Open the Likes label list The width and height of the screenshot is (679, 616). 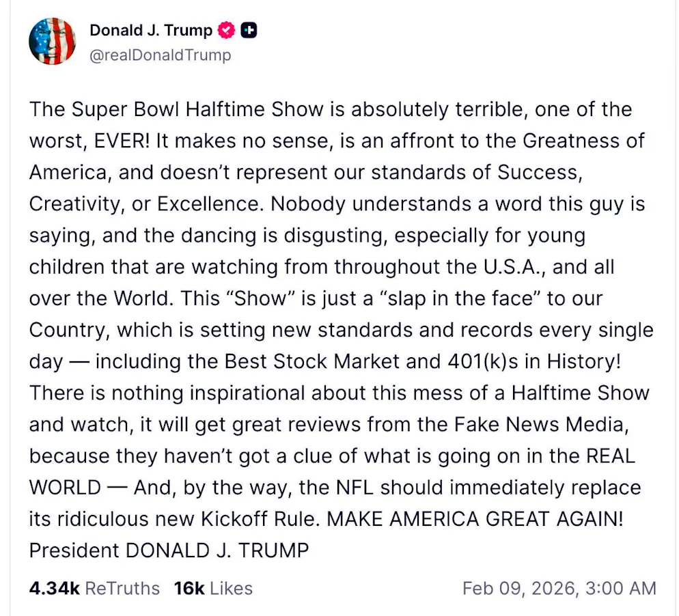pyautogui.click(x=231, y=588)
